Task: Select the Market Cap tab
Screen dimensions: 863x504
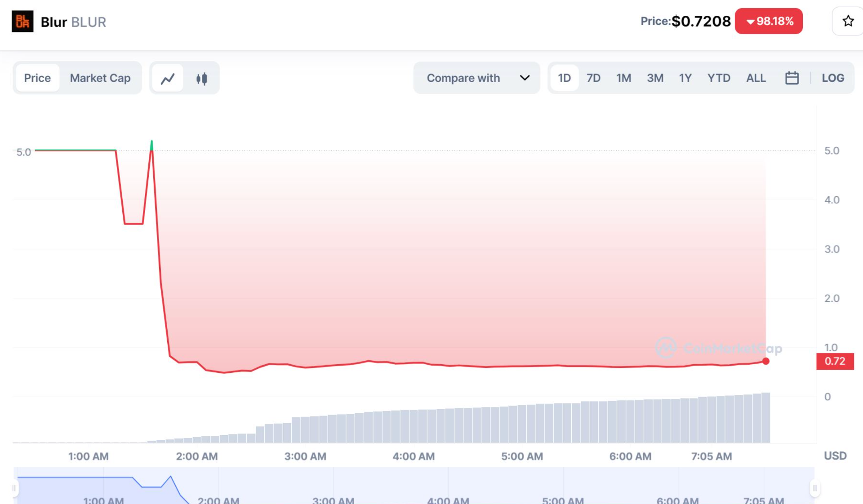Action: (x=100, y=78)
